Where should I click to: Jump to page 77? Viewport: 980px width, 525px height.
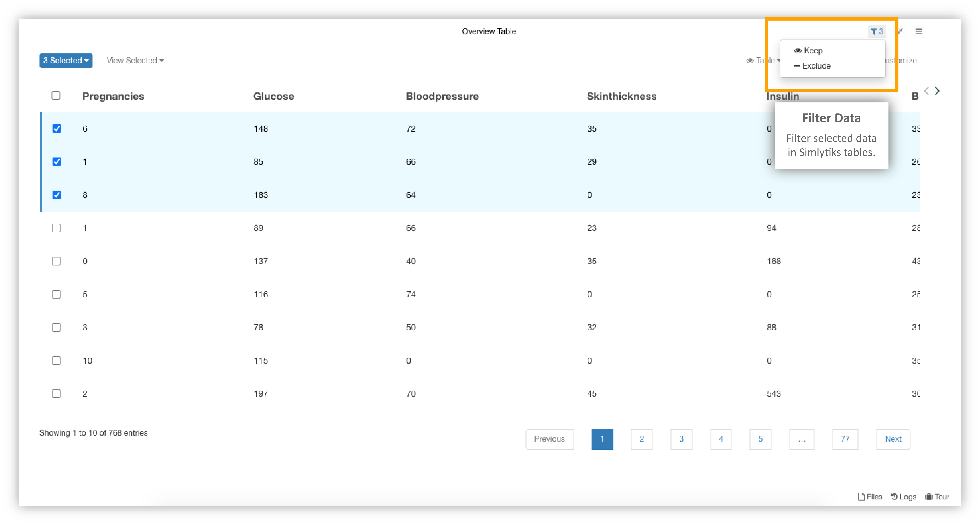845,439
